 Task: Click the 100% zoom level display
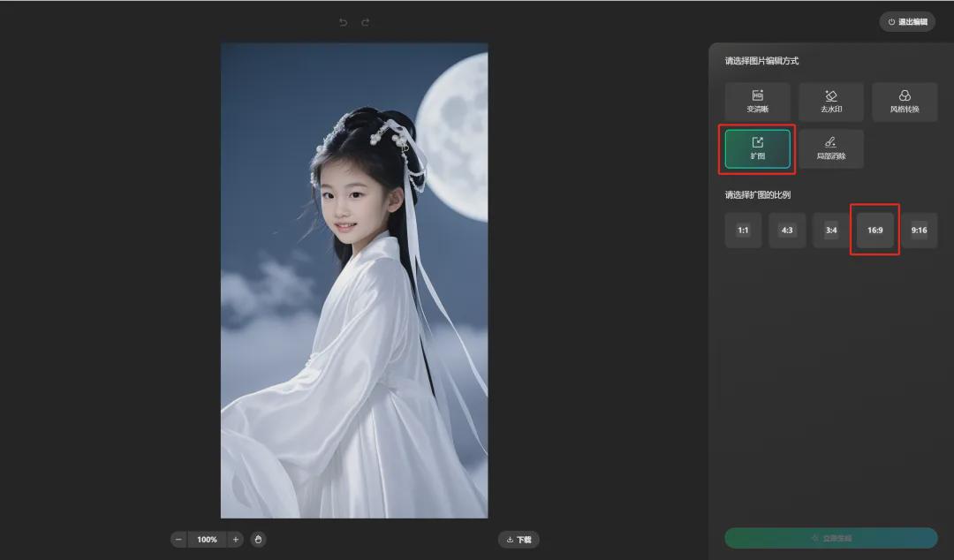[207, 539]
